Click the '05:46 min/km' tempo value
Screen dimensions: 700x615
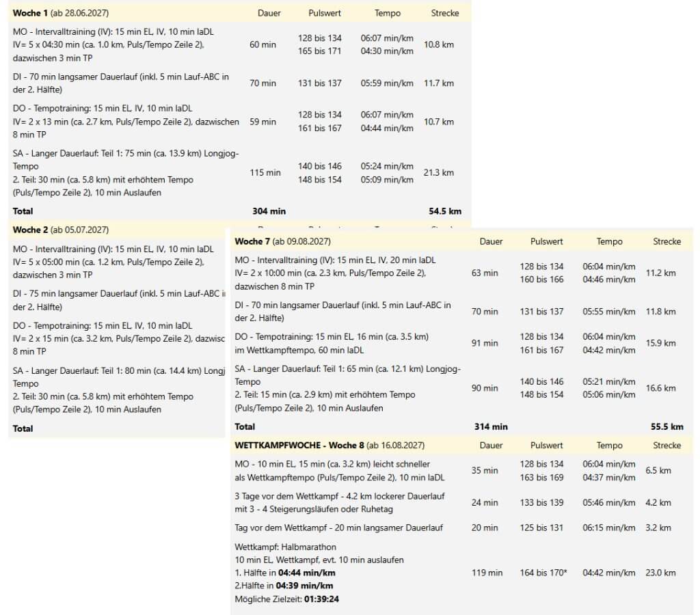click(x=609, y=502)
